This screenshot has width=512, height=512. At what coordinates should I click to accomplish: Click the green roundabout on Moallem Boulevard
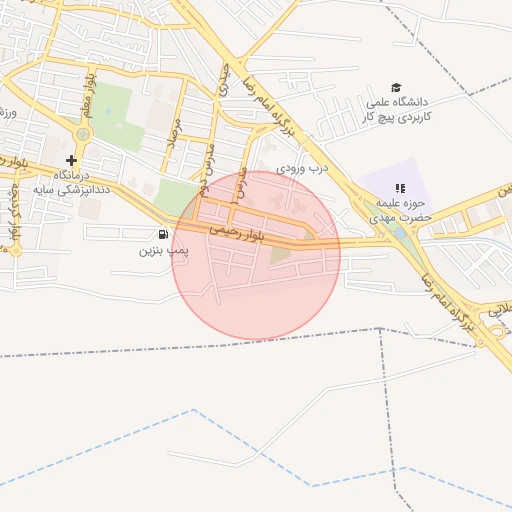coord(83,134)
